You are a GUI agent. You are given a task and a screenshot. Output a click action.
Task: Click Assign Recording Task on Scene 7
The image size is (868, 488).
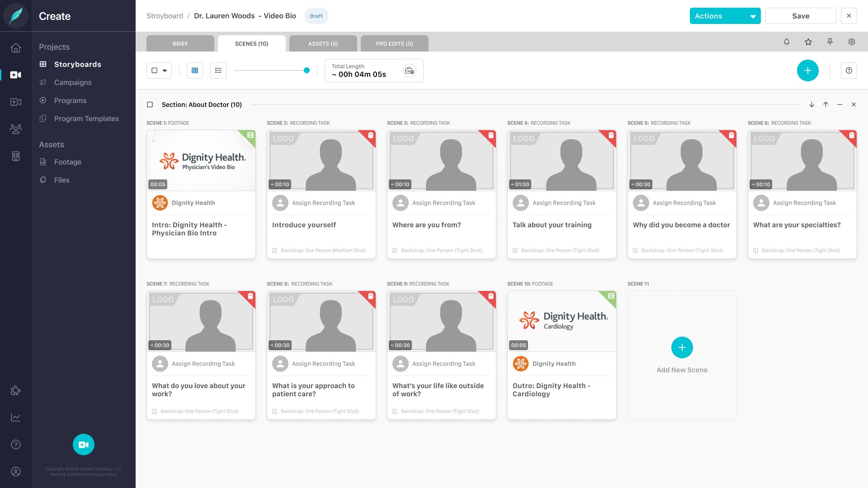[x=203, y=364]
